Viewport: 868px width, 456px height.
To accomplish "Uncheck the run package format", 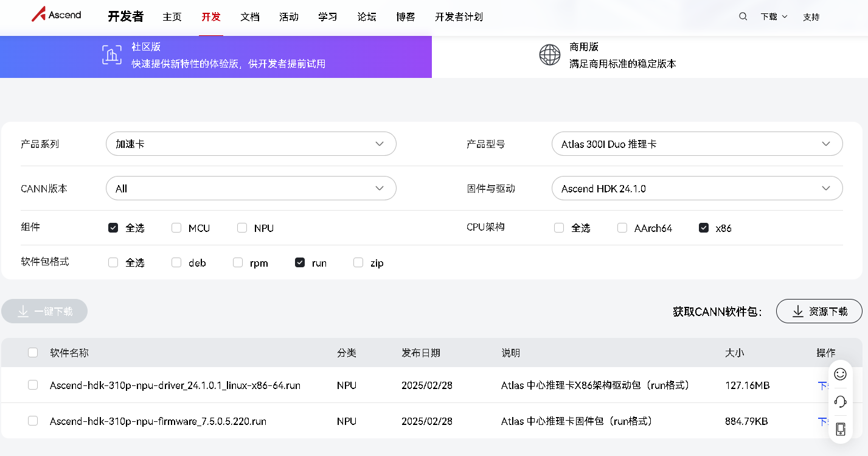I will (300, 262).
